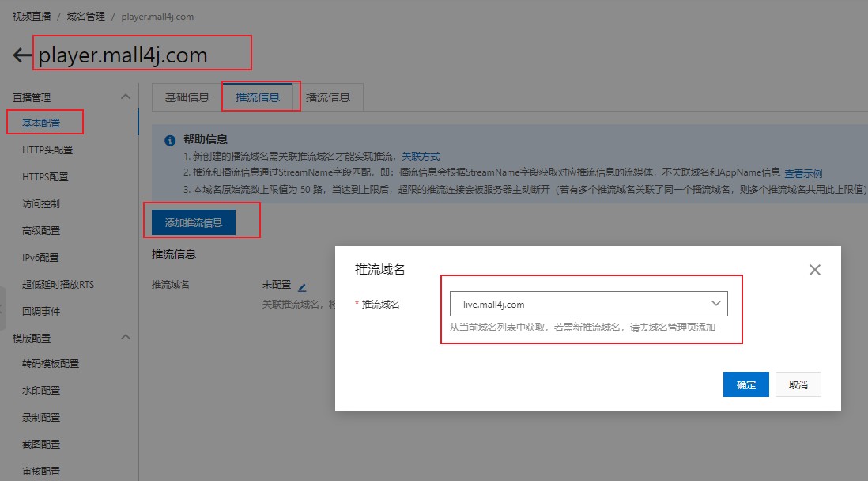Collapse the 模版配置 sidebar section
This screenshot has height=481, width=868.
click(125, 337)
